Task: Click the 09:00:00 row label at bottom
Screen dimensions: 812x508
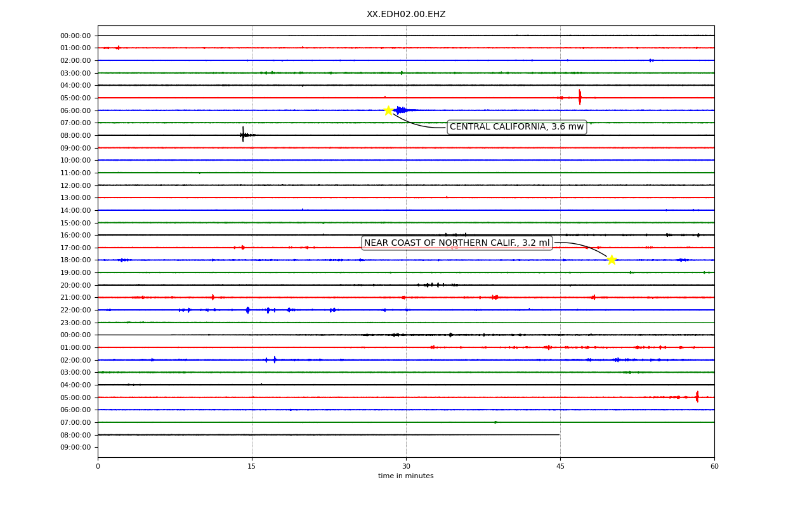Action: point(75,447)
